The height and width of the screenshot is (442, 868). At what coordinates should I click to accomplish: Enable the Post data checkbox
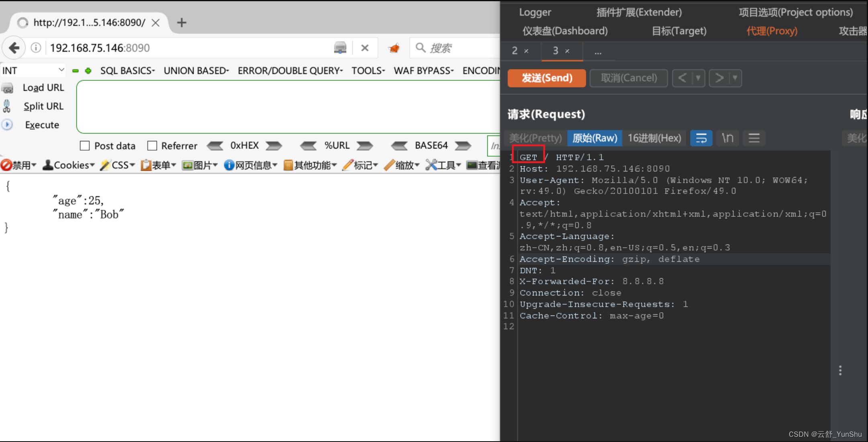84,145
